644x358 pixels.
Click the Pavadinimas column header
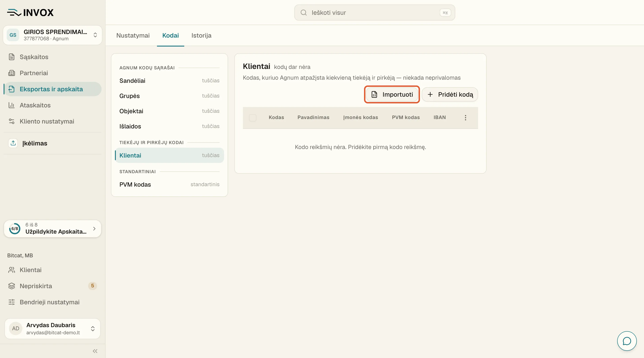coord(313,117)
